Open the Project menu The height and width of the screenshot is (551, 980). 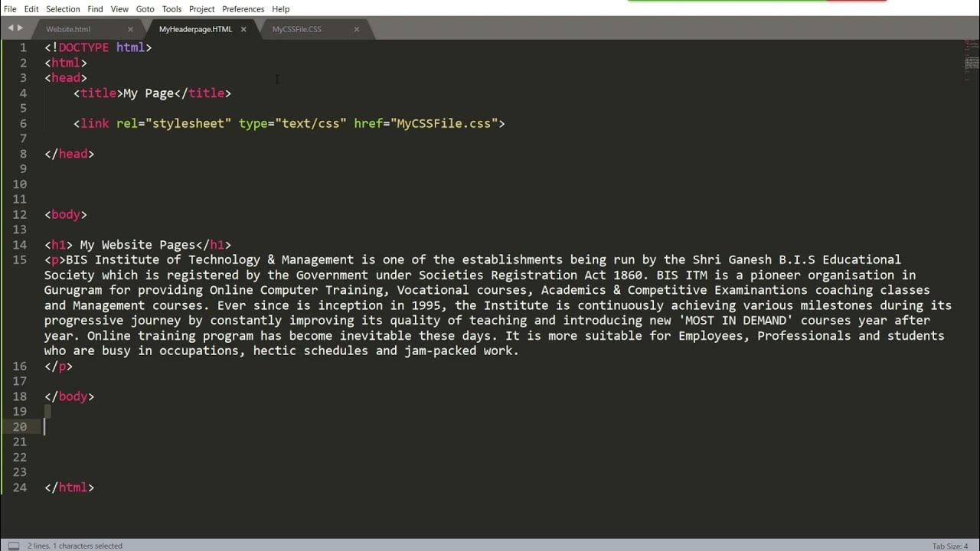click(x=201, y=9)
